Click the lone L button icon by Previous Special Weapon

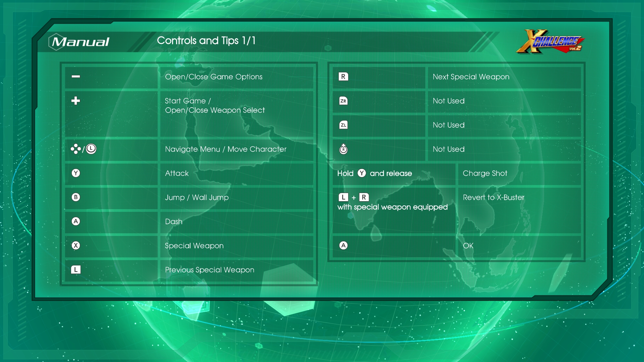pos(76,269)
